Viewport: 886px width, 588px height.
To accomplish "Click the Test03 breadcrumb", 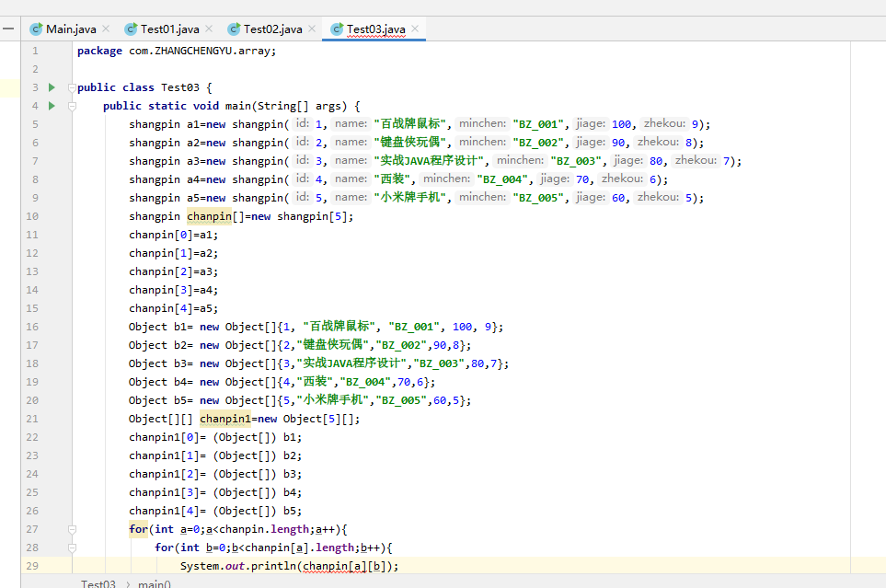I will [98, 583].
